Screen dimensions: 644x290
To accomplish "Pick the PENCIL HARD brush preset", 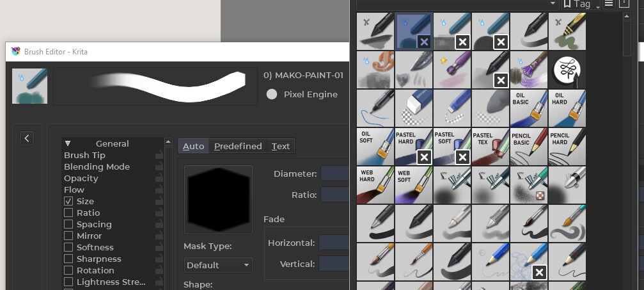I will (567, 147).
